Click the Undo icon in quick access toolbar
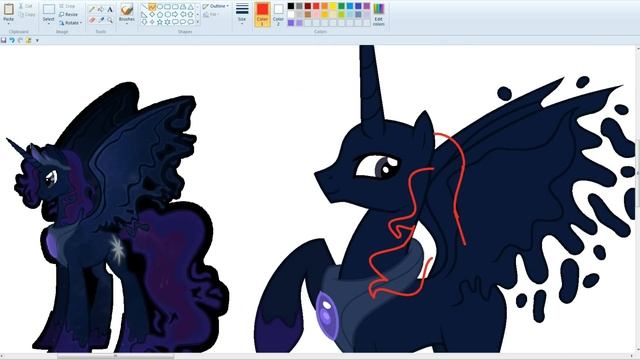The height and width of the screenshot is (360, 640). pyautogui.click(x=12, y=40)
